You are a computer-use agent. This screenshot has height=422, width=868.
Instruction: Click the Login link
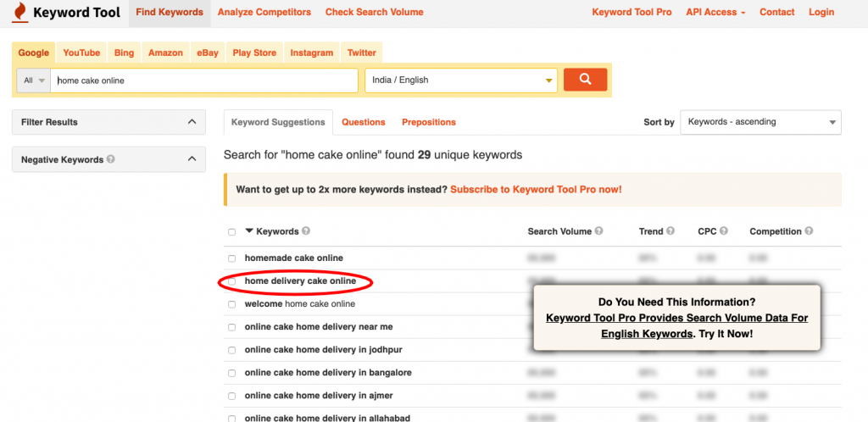point(821,12)
